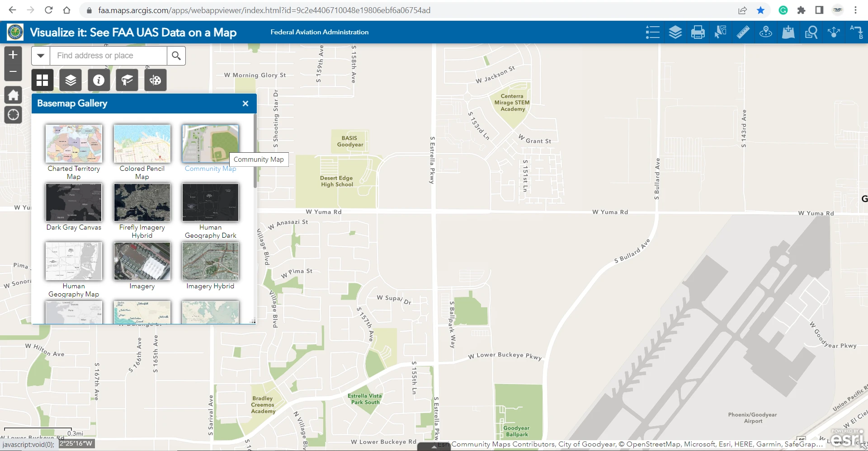Screen dimensions: 868x451
Task: Click the Basemap Gallery panel title
Action: coord(72,103)
